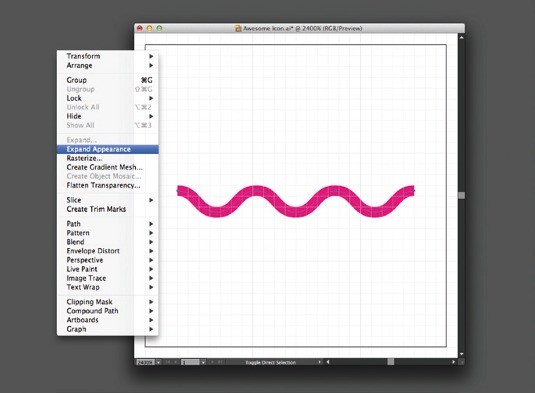
Task: Expand the Image Trace submenu arrow
Action: click(x=151, y=278)
